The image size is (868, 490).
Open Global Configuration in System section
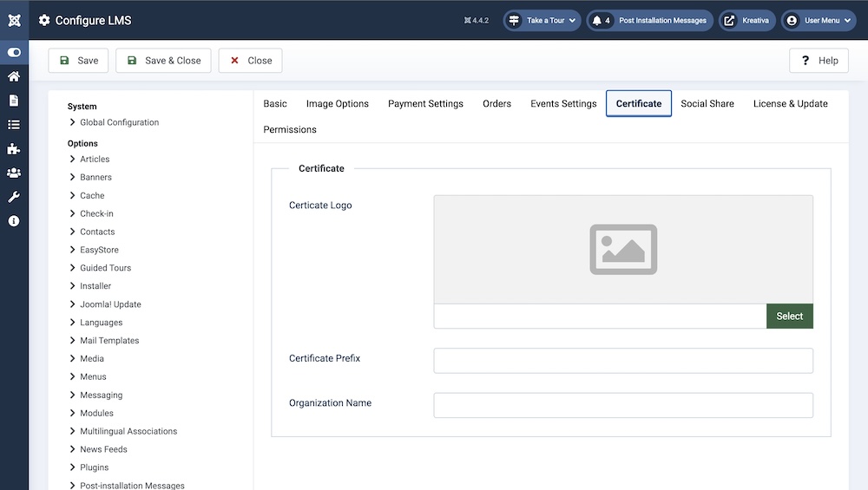(x=119, y=122)
